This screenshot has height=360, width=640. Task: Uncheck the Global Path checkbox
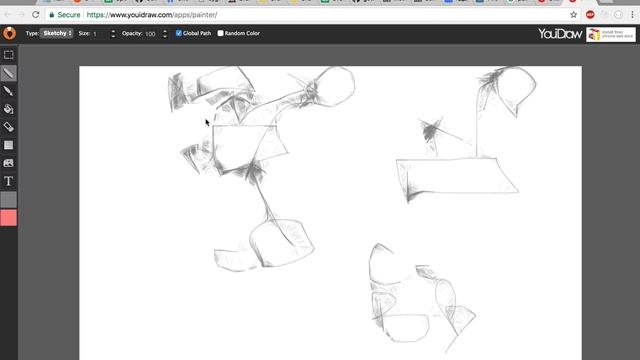pos(179,33)
